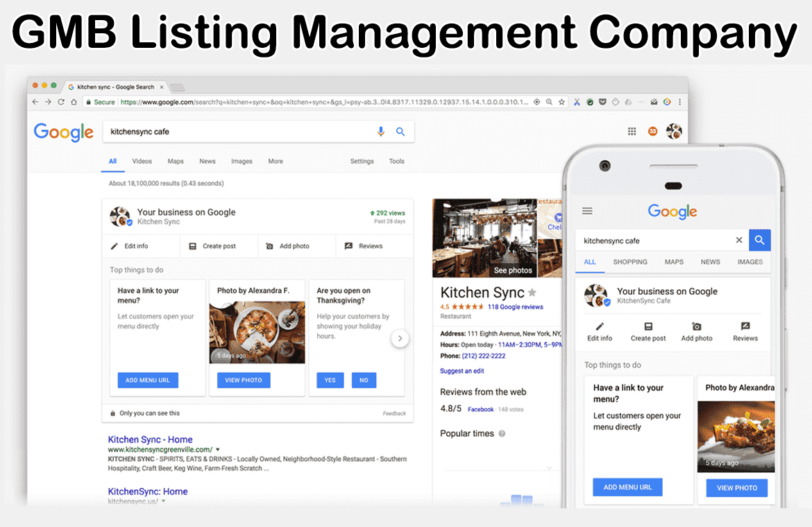
Task: Open the Facebook reviews link
Action: (480, 409)
